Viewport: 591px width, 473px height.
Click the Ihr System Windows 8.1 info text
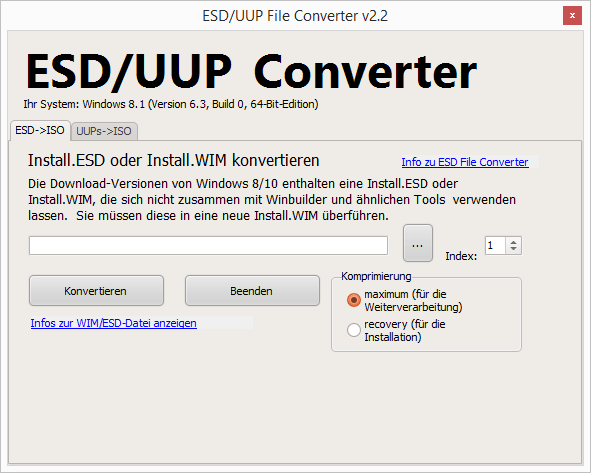171,104
